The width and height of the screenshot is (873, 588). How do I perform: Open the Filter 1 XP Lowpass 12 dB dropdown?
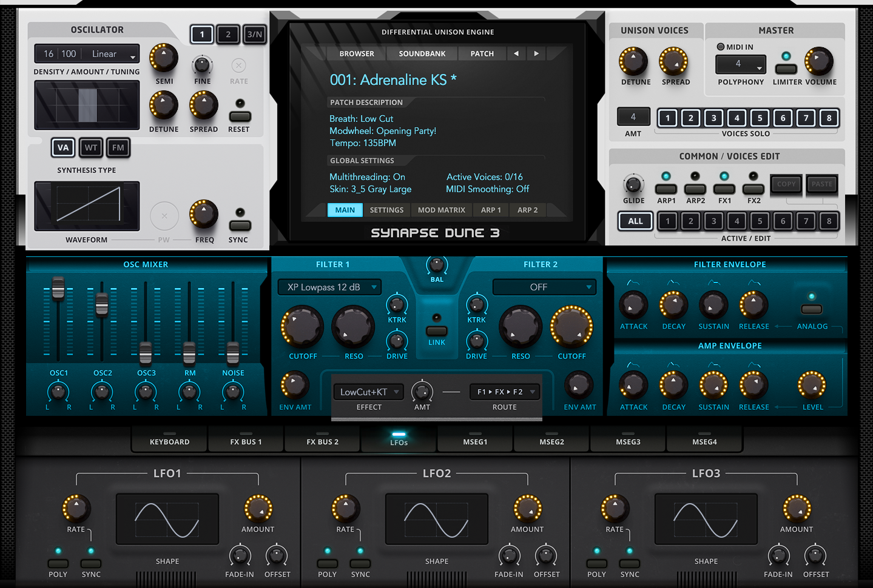[x=329, y=287]
